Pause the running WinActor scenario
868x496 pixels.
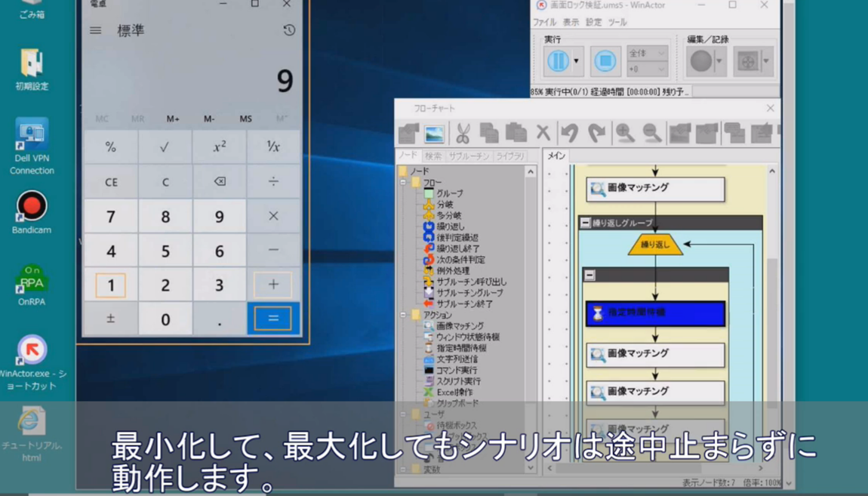[558, 61]
